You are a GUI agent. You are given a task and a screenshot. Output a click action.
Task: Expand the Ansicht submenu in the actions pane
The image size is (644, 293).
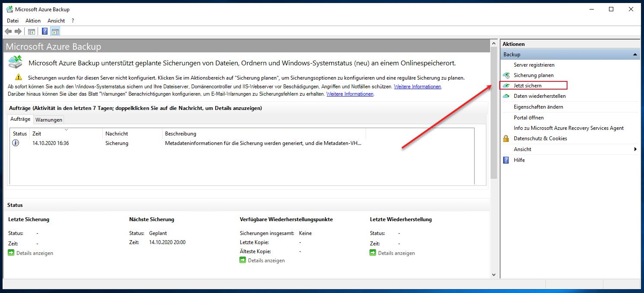[x=635, y=149]
